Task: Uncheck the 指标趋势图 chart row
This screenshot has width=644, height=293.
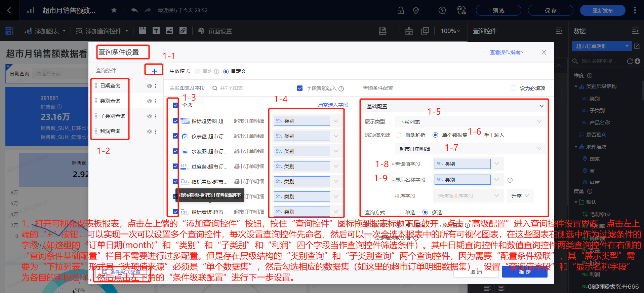Action: click(x=175, y=121)
